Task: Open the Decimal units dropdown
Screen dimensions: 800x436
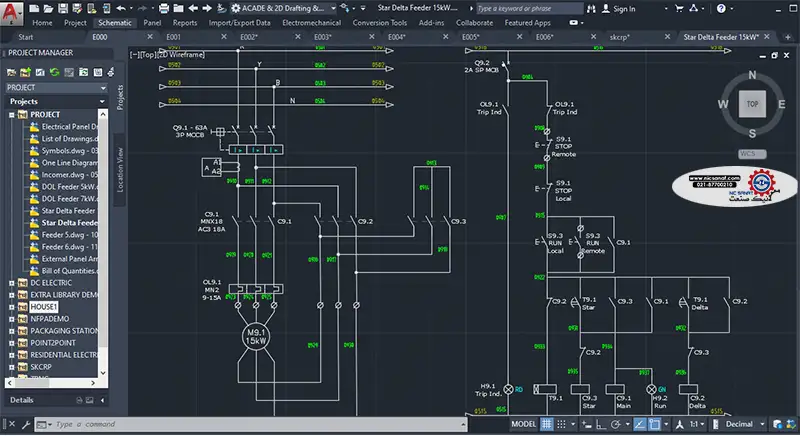Action: point(762,424)
